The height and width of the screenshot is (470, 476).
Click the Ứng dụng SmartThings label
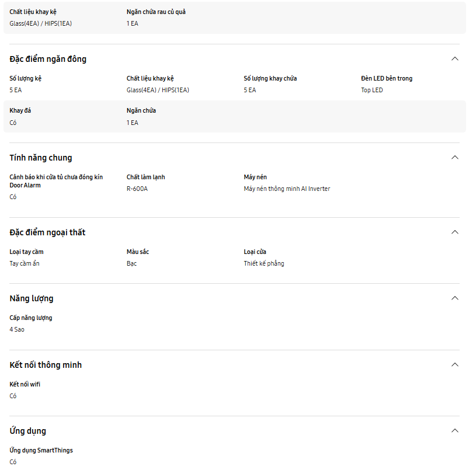tap(41, 450)
